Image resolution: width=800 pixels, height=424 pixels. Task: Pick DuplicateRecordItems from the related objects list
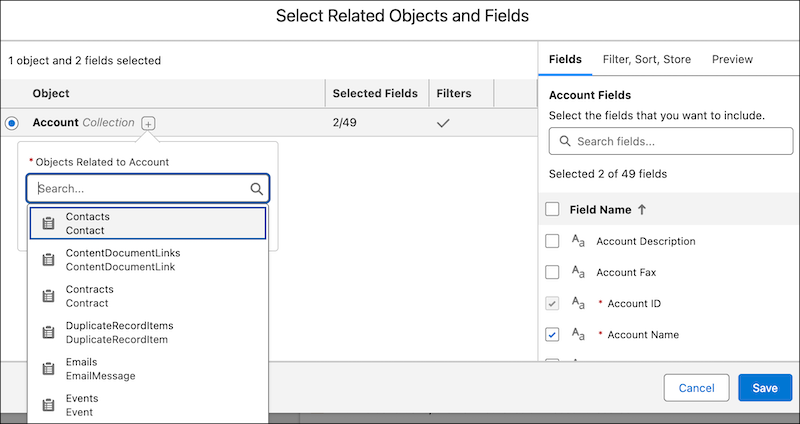[x=148, y=332]
